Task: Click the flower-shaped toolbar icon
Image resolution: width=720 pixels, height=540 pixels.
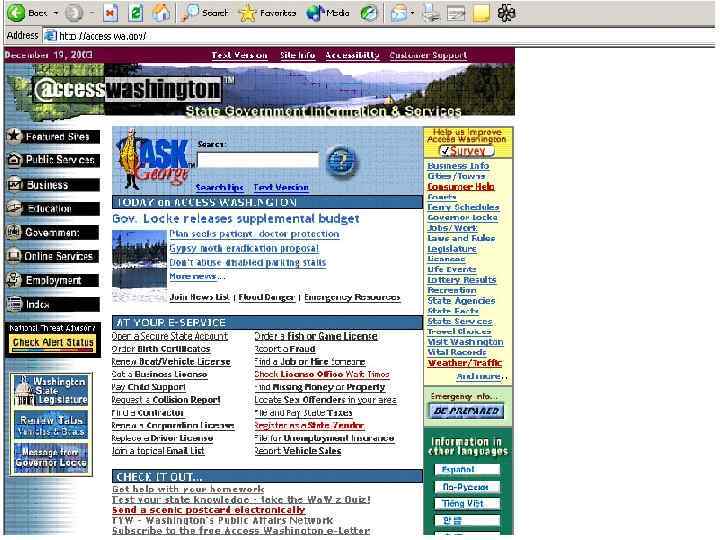Action: 506,13
